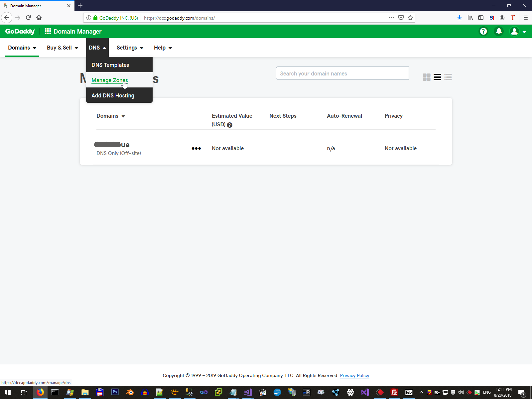Reload the current page
The image size is (532, 399).
(28, 18)
